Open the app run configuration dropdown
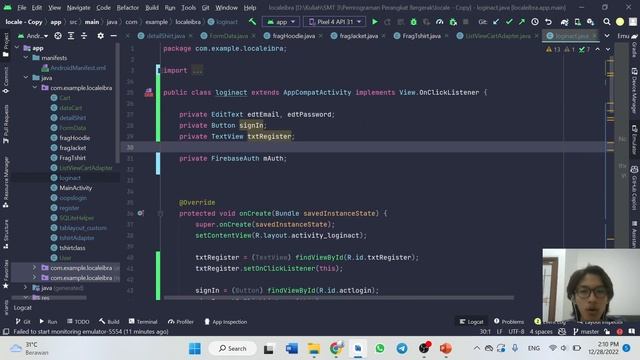This screenshot has height=360, width=640. point(281,22)
